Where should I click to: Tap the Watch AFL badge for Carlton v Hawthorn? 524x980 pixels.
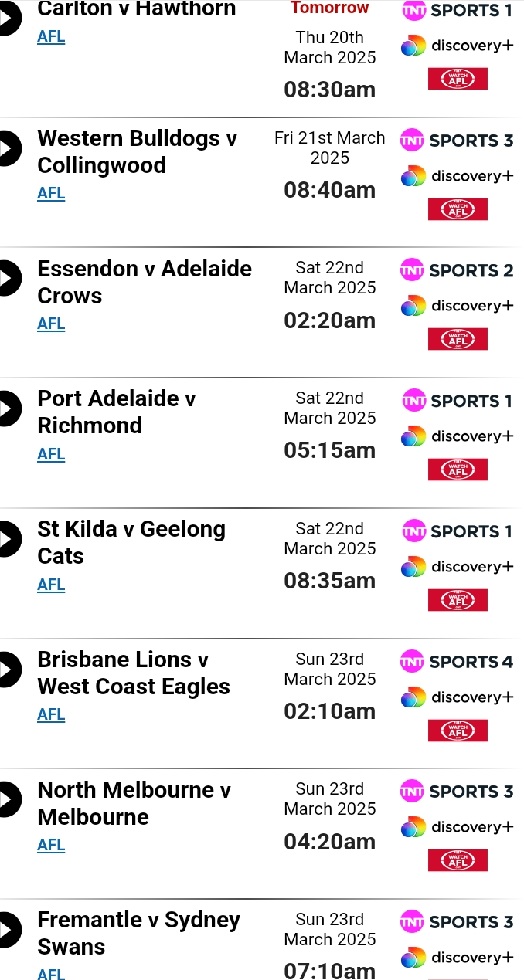pos(458,78)
